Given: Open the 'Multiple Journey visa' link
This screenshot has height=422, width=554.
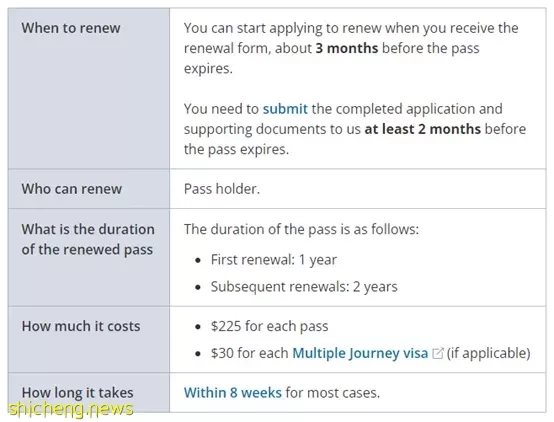Looking at the screenshot, I should point(360,353).
